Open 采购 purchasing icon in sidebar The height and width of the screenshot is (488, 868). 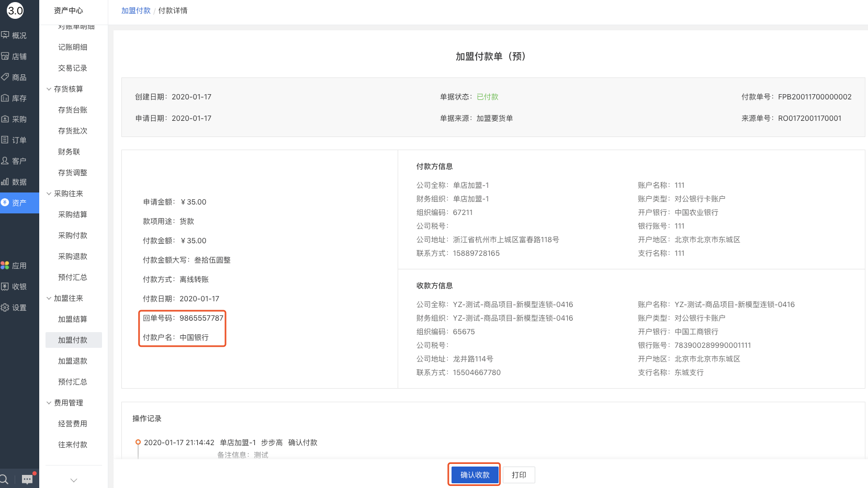(5, 119)
